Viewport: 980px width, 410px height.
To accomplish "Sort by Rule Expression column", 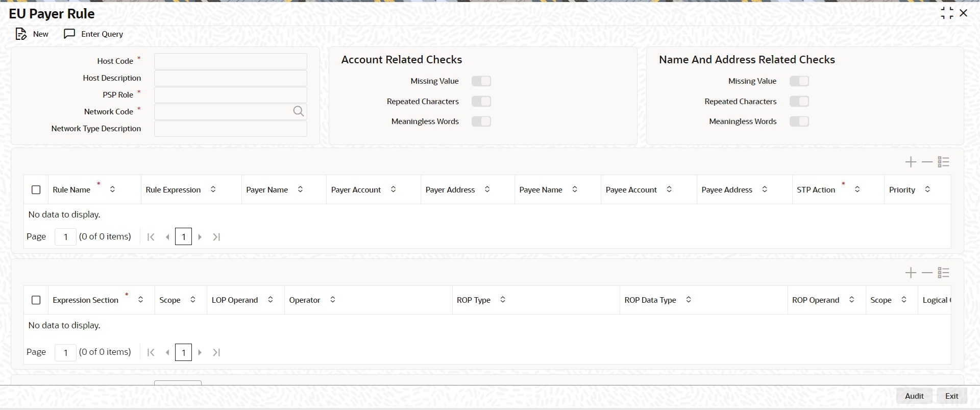I will pyautogui.click(x=213, y=189).
